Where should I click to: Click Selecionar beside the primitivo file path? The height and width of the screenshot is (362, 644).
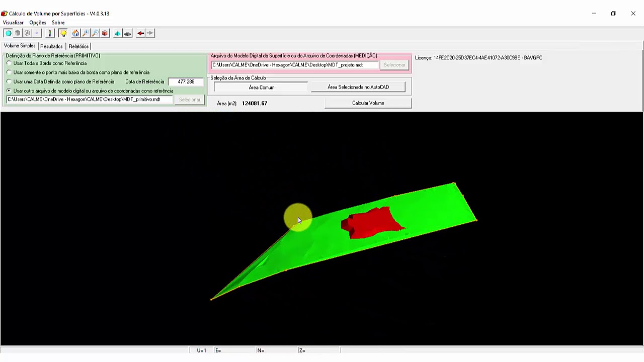pos(190,100)
